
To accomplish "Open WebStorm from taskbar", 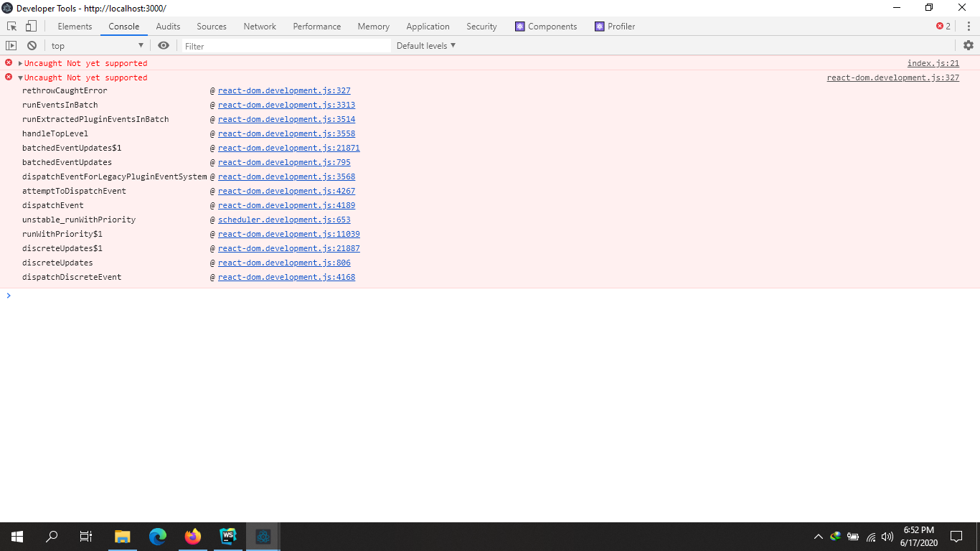I will pos(228,537).
